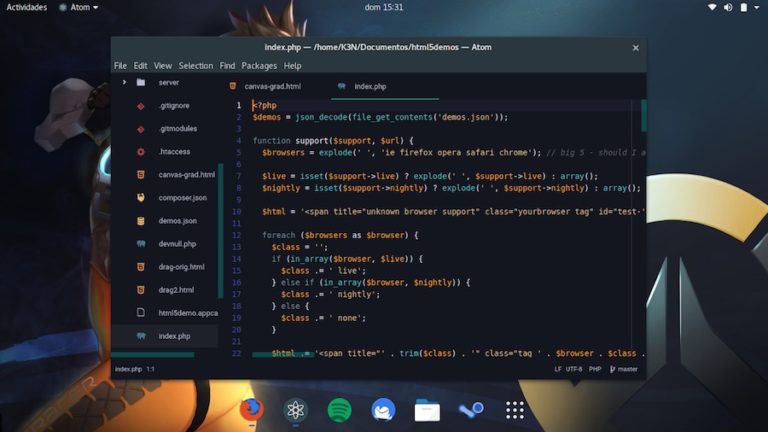Click the server folder icon

(x=141, y=82)
